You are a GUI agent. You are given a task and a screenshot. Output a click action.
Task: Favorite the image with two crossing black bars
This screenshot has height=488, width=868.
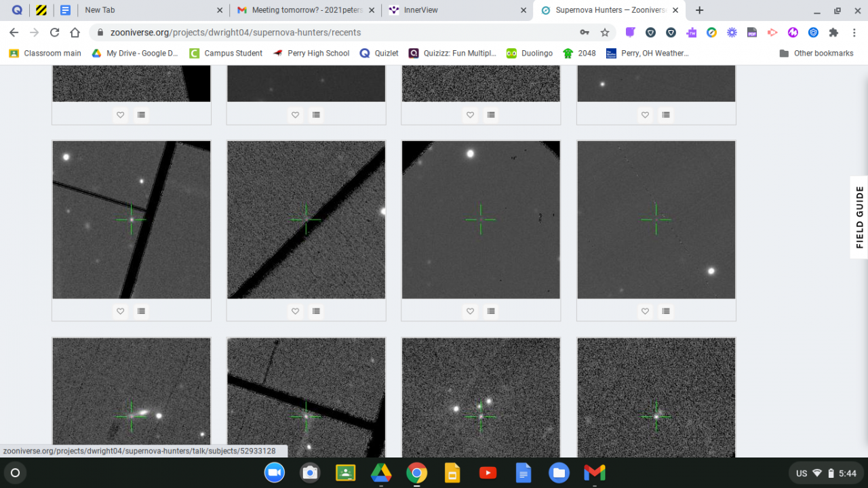coord(121,311)
